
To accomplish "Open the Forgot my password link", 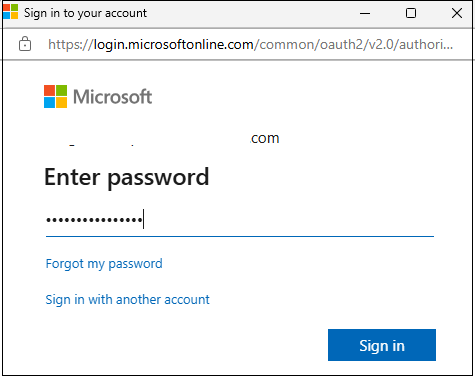I will coord(104,264).
